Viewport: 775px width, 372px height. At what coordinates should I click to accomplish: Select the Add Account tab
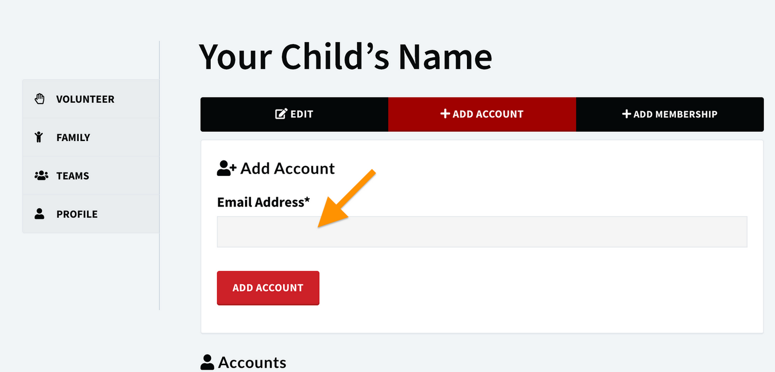pyautogui.click(x=482, y=114)
